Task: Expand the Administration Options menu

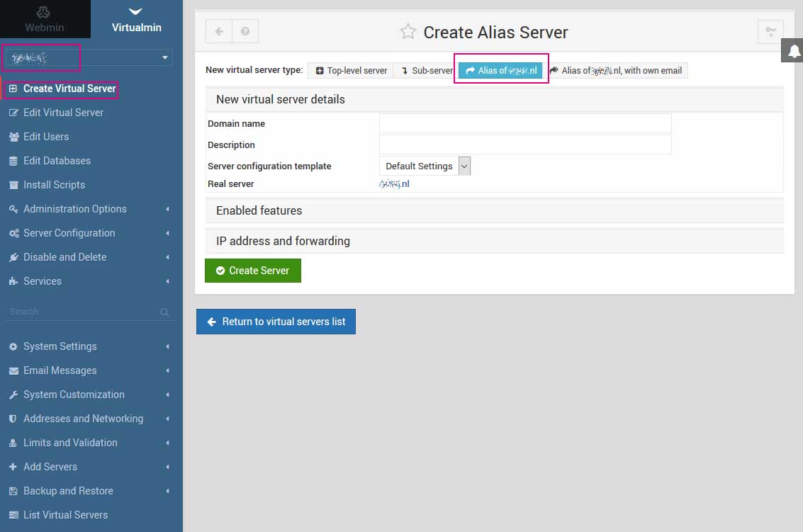Action: (75, 209)
